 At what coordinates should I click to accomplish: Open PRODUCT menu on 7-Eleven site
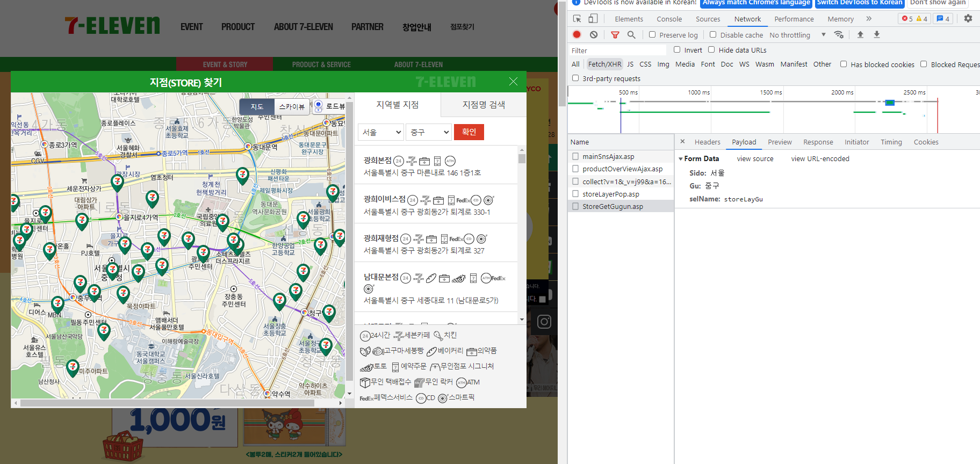[x=238, y=27]
